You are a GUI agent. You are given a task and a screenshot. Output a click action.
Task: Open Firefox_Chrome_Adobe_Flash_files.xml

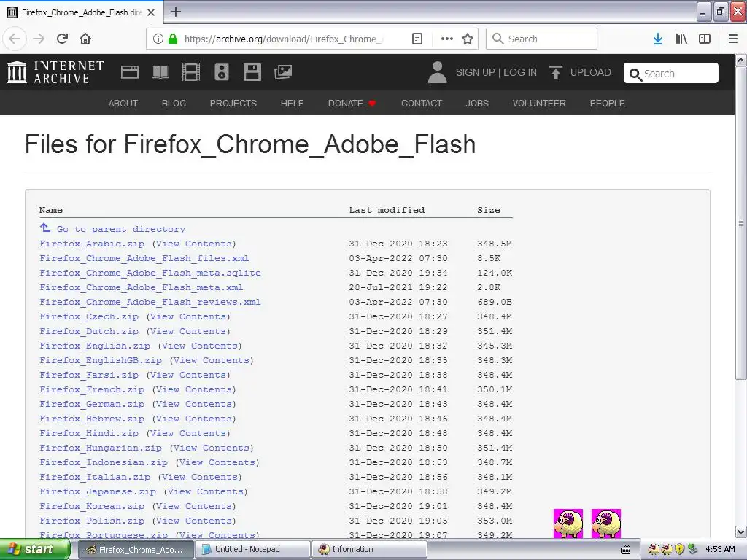(x=144, y=258)
